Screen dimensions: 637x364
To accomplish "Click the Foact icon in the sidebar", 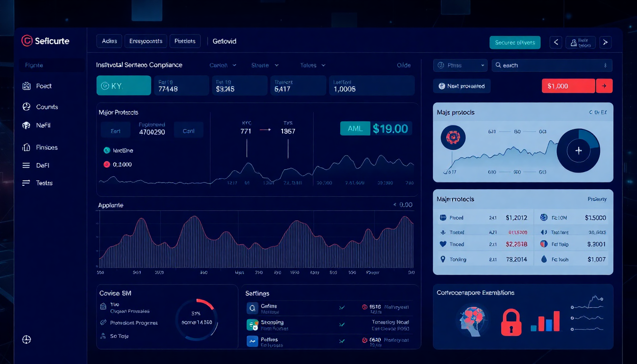I will [x=27, y=86].
